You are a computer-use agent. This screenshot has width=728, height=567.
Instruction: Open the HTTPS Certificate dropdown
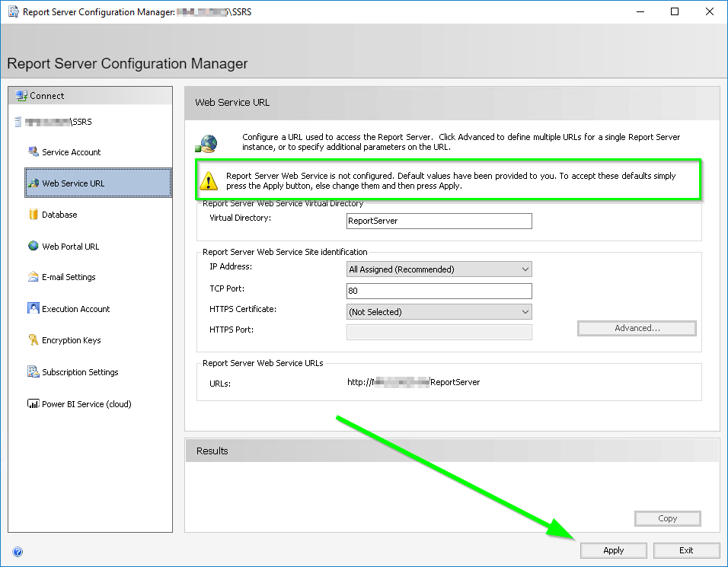pyautogui.click(x=439, y=312)
